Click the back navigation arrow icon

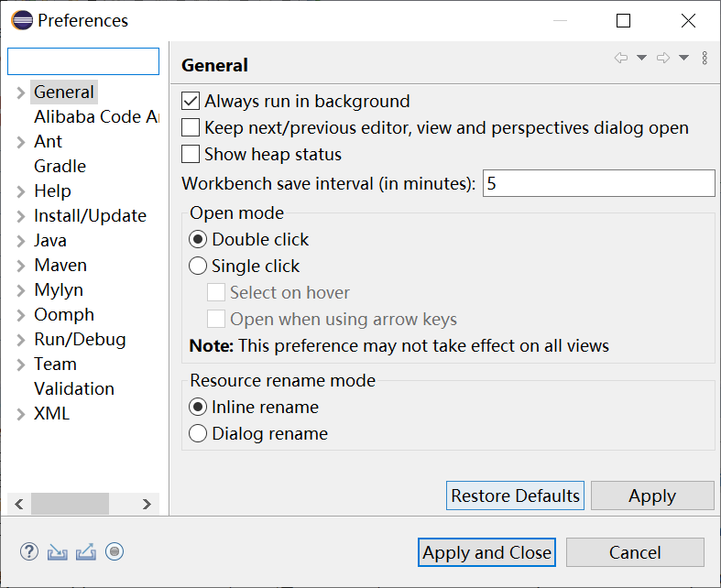(x=621, y=58)
